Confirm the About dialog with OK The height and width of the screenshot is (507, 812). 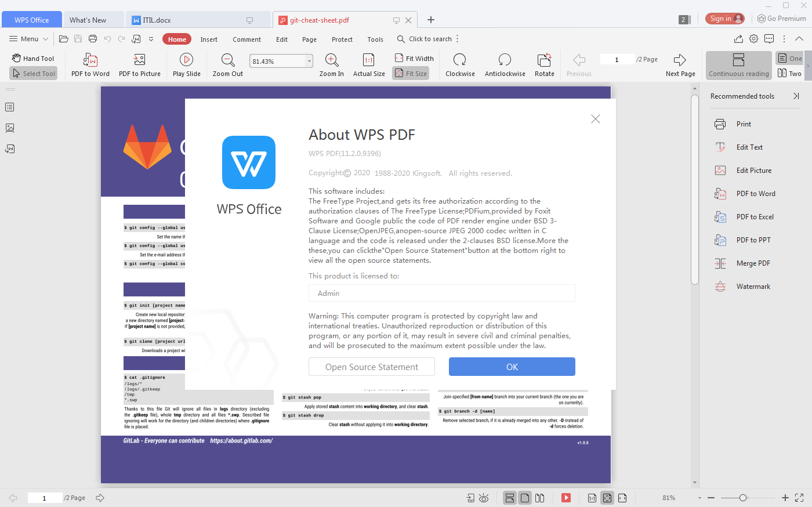512,367
